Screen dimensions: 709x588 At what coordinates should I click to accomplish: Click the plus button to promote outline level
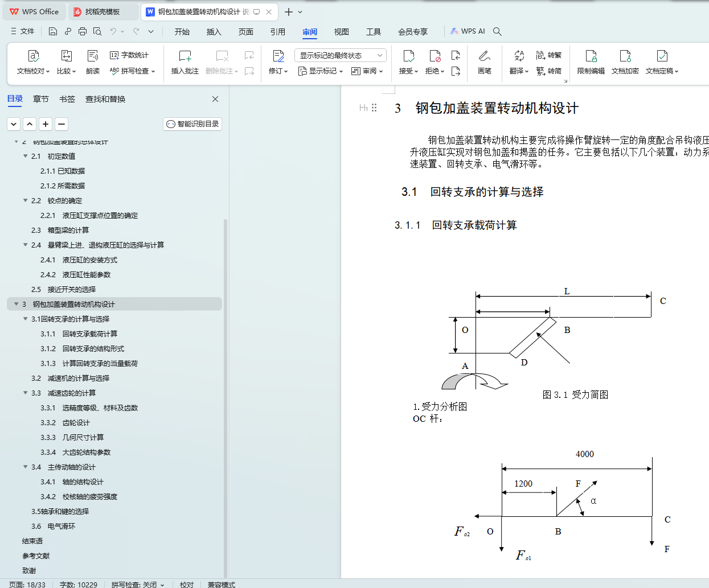[x=46, y=124]
